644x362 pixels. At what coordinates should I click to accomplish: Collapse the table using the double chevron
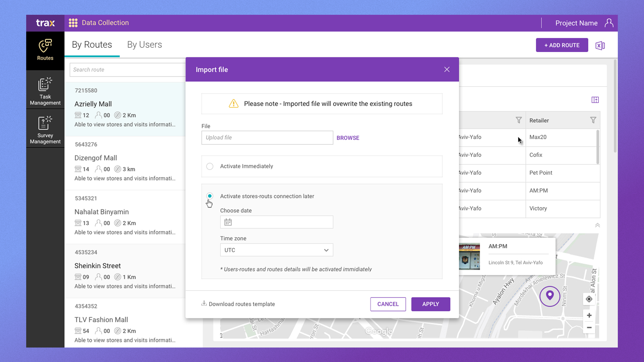pyautogui.click(x=597, y=226)
